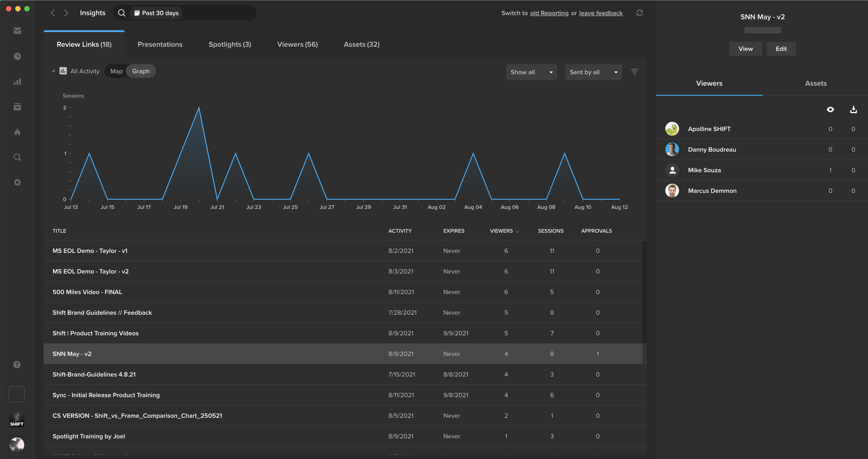Viewport: 868px width, 459px height.
Task: Open the flame Spotlights sidebar icon
Action: 17,132
